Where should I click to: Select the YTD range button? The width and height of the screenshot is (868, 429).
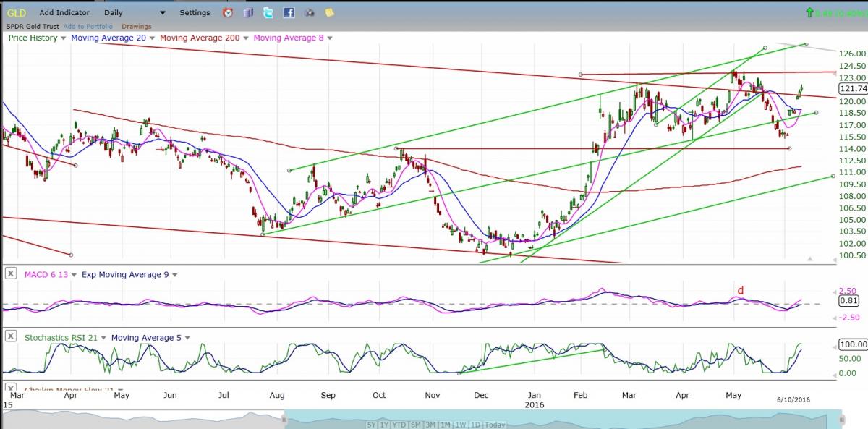coord(399,425)
